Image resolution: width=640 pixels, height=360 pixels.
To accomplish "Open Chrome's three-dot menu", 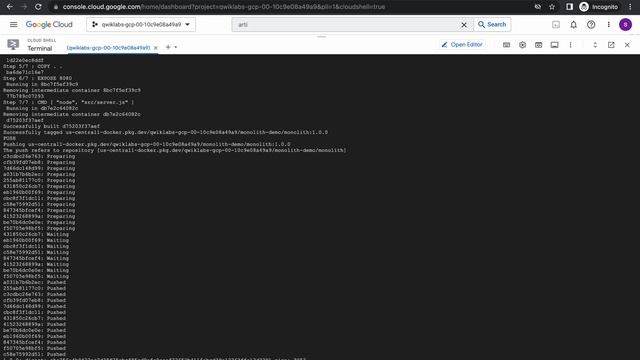I will point(631,7).
